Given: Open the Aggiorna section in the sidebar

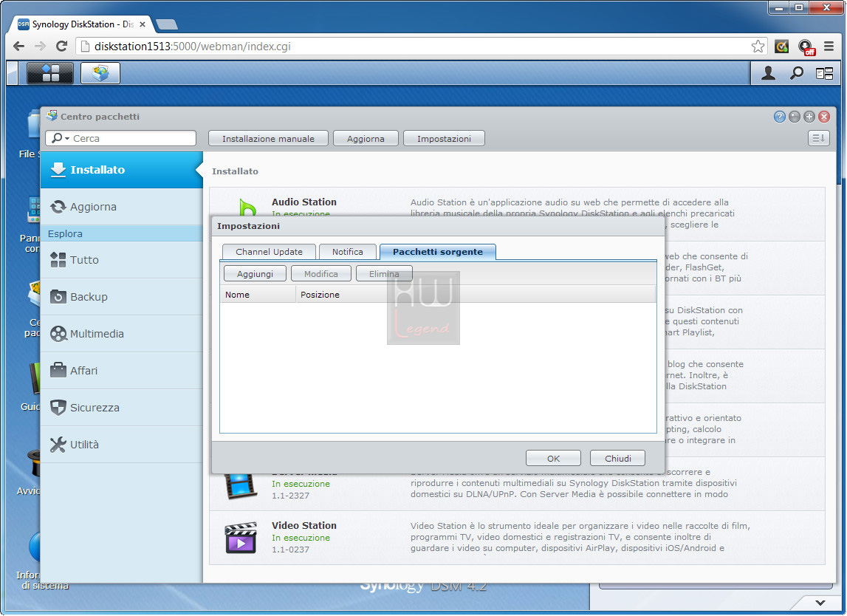Looking at the screenshot, I should [122, 207].
